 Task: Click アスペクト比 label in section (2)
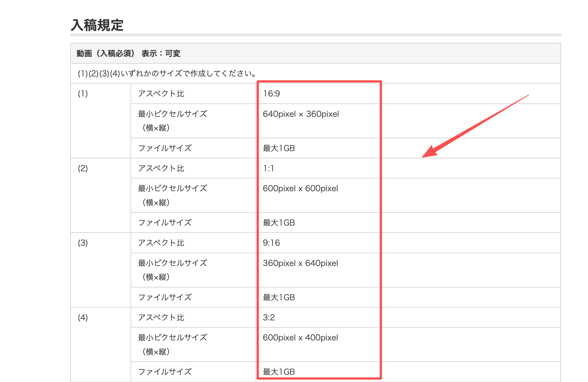161,168
